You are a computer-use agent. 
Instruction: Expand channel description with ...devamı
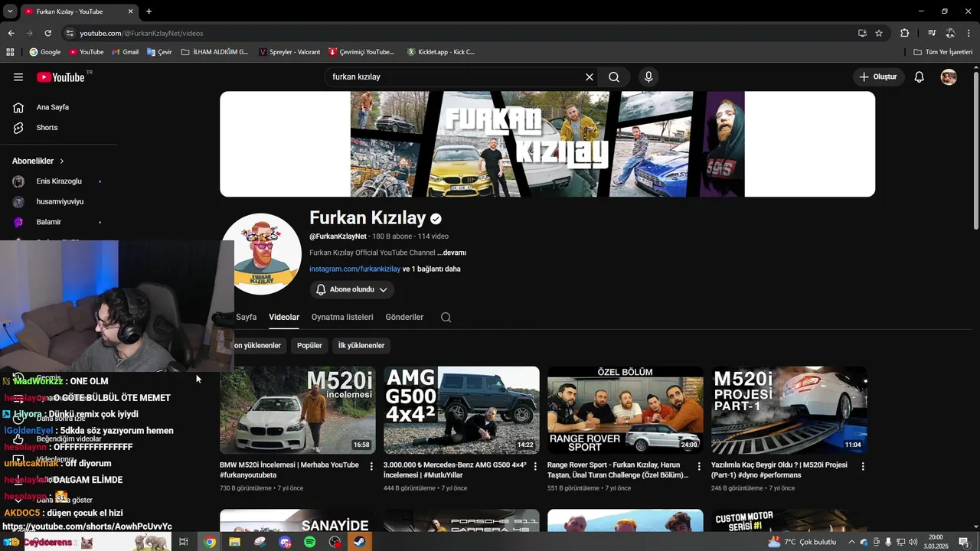452,253
